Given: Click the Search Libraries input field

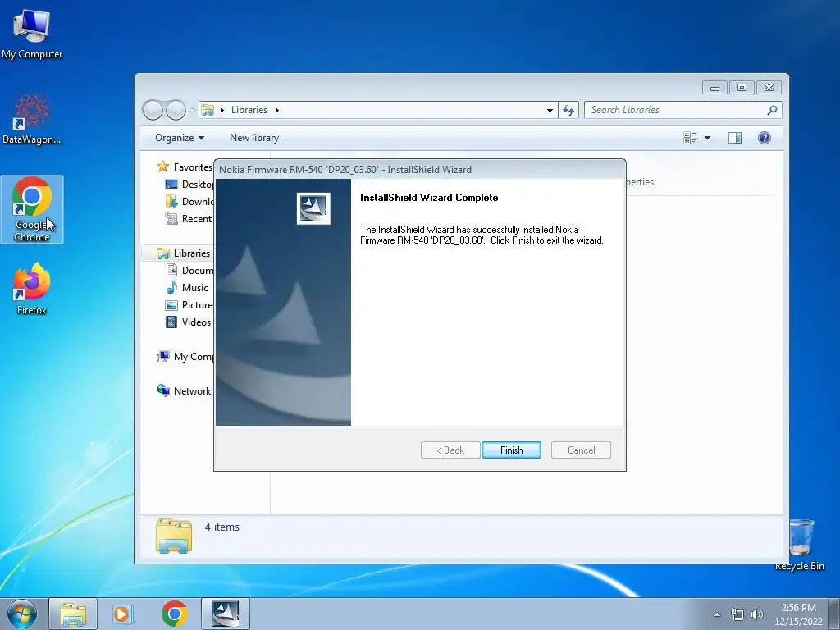Looking at the screenshot, I should pyautogui.click(x=683, y=110).
